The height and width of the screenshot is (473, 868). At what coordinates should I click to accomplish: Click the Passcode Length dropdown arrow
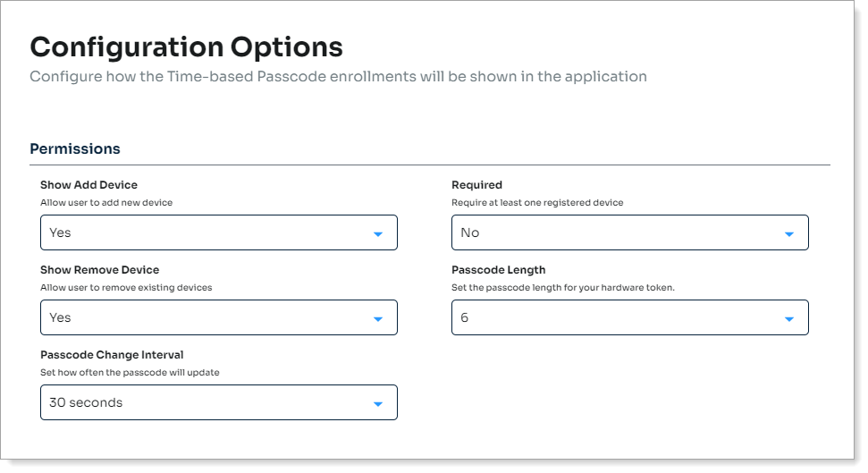click(x=789, y=319)
